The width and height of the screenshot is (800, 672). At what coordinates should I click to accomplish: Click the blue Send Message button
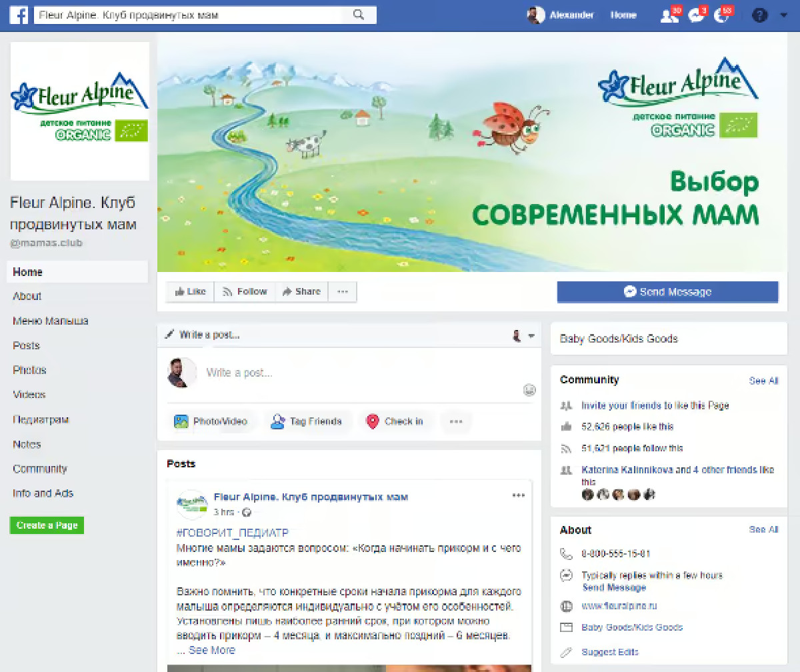coord(667,292)
